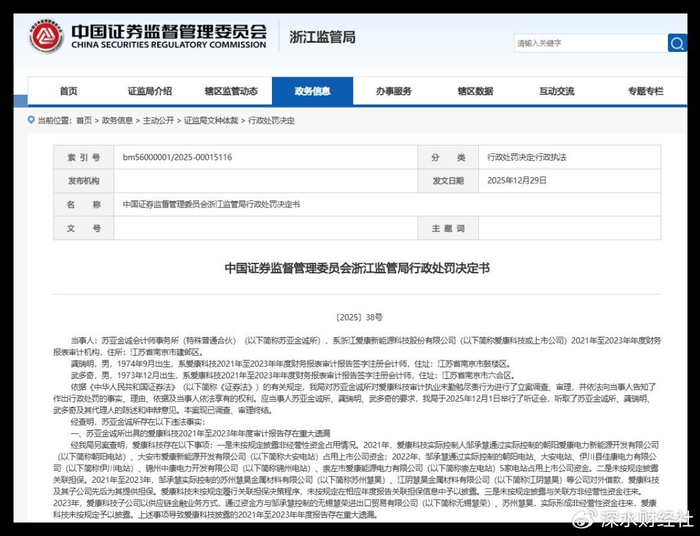Select the document number 〔2025〕38号
This screenshot has width=700, height=536.
[x=358, y=317]
